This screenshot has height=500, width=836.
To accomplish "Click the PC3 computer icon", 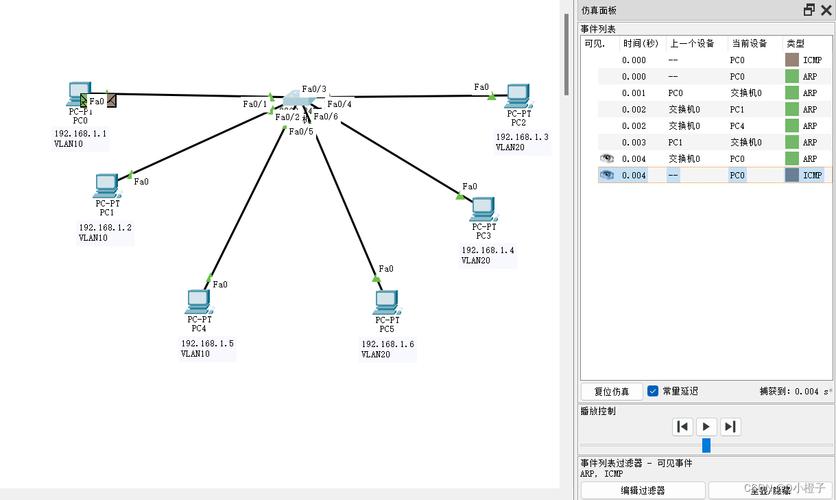I will tap(484, 209).
